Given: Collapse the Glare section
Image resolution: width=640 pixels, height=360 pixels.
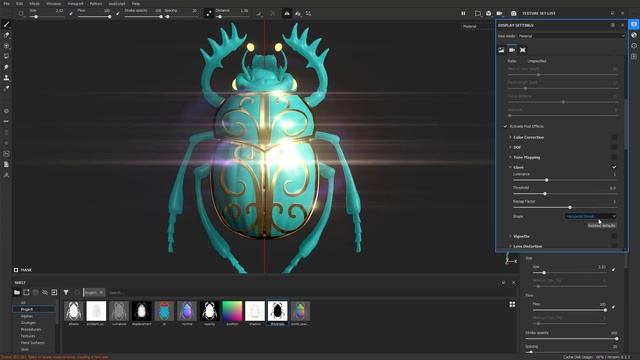Looking at the screenshot, I should point(510,167).
